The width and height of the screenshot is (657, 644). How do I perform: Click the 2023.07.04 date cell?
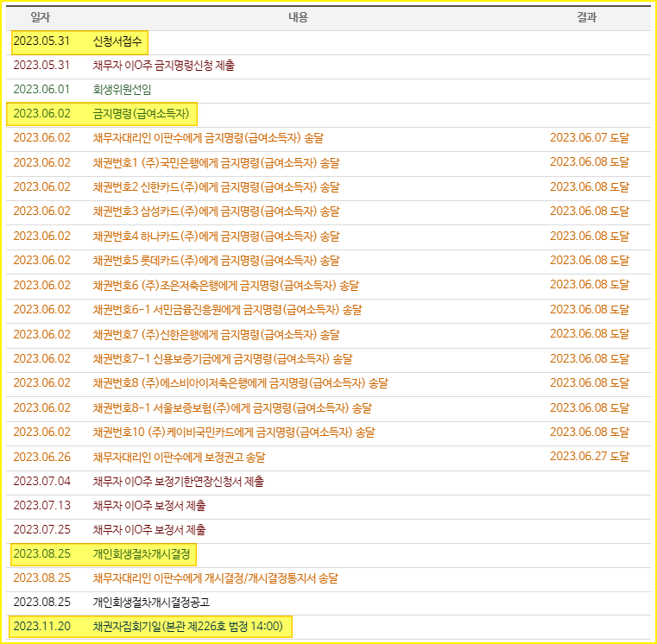pos(41,482)
